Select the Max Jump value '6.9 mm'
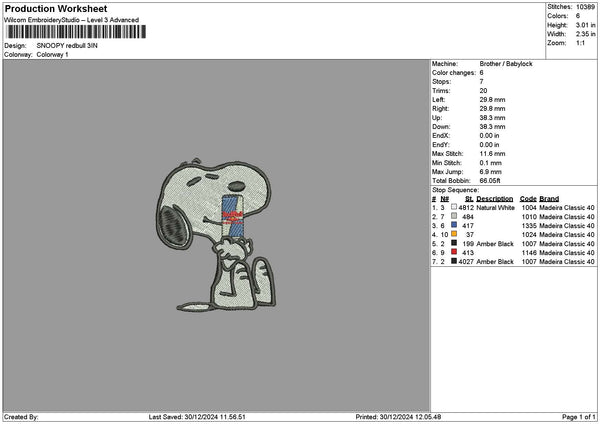The width and height of the screenshot is (600, 424). point(490,172)
